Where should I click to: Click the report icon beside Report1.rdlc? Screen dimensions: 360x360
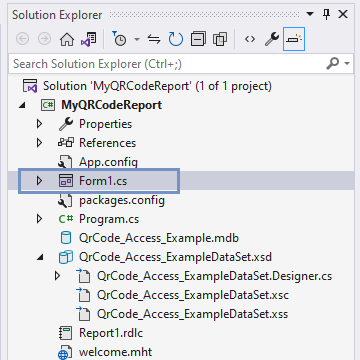65,333
